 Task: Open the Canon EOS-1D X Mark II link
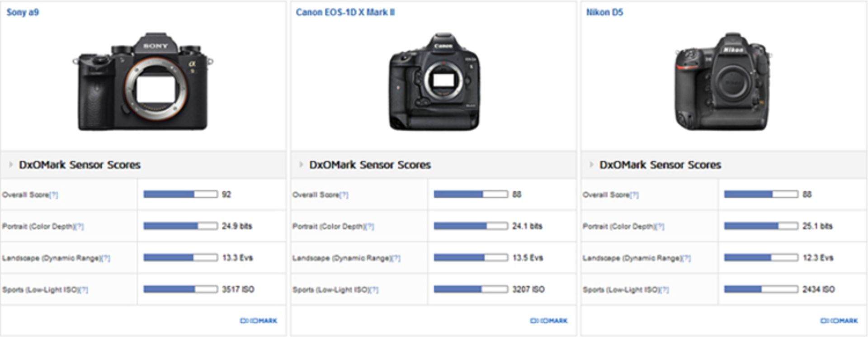tap(345, 12)
